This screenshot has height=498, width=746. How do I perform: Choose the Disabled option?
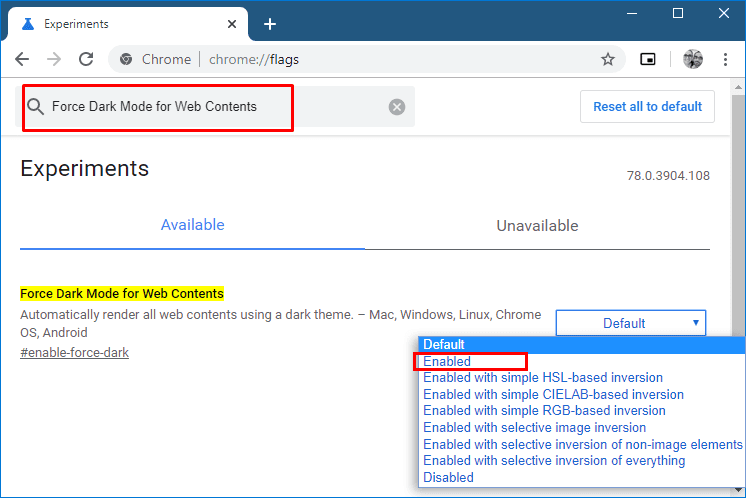581,477
